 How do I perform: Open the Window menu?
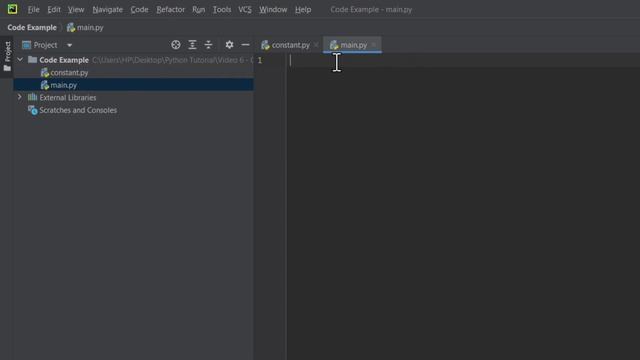point(273,9)
